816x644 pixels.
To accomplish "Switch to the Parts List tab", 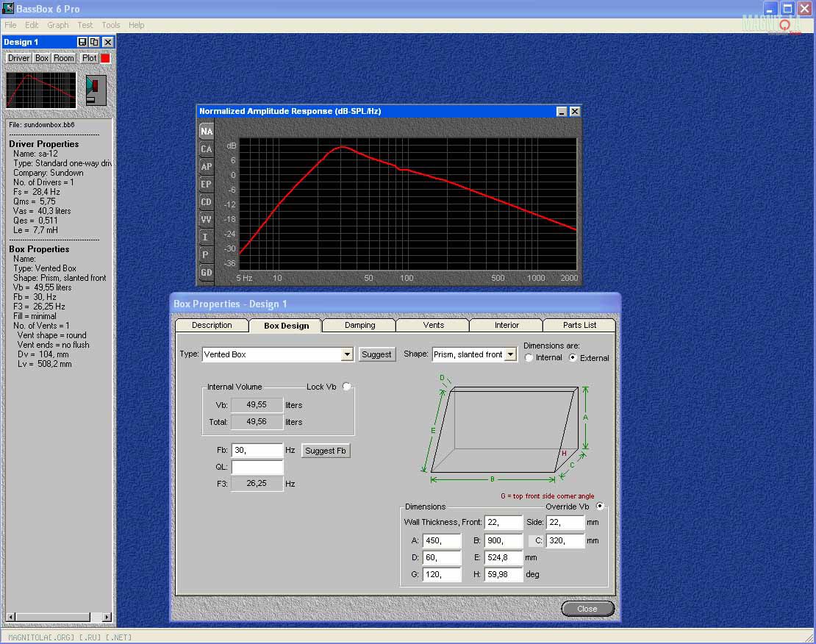I will [x=580, y=326].
